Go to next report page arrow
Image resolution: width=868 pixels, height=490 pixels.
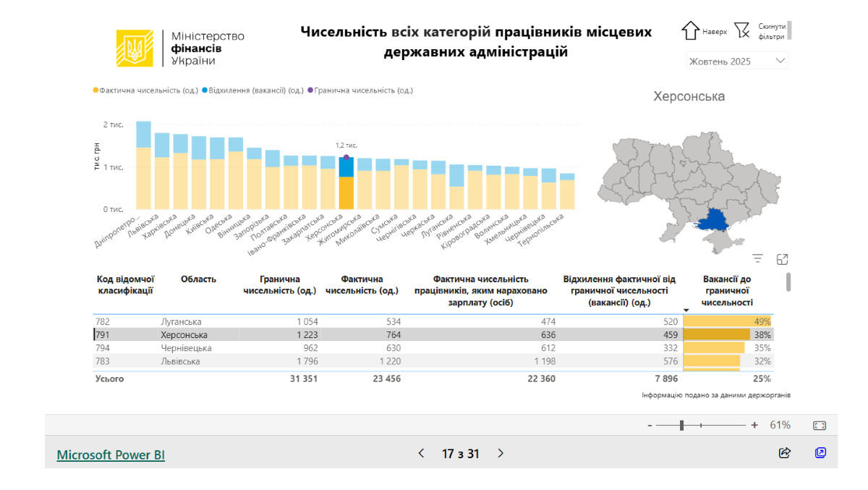tap(501, 454)
